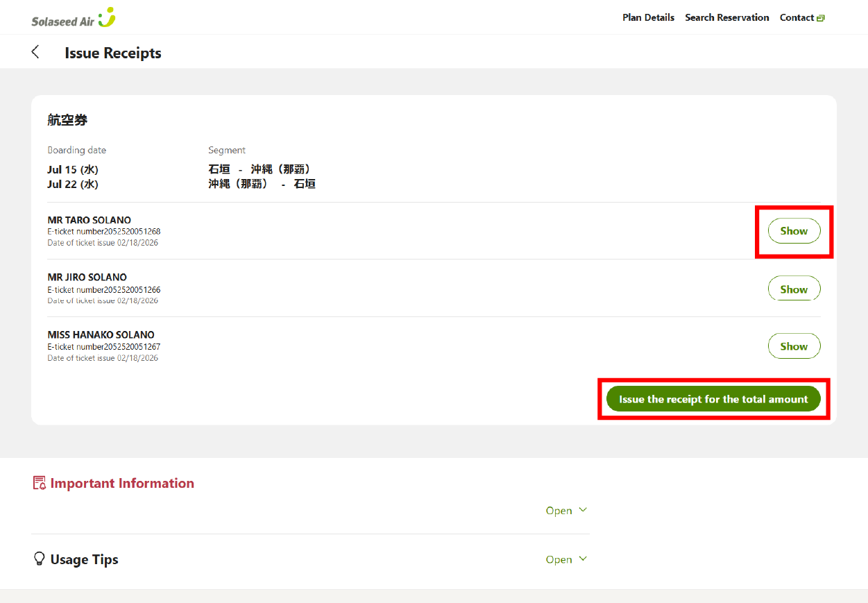The width and height of the screenshot is (868, 603).
Task: Issue the receipt for the total amount
Action: tap(713, 399)
